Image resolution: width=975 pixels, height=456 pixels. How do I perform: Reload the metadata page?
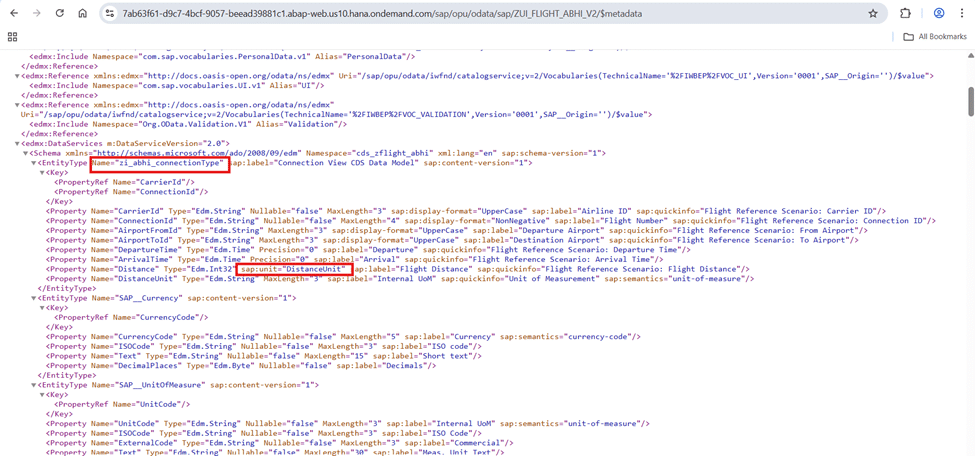coord(60,14)
